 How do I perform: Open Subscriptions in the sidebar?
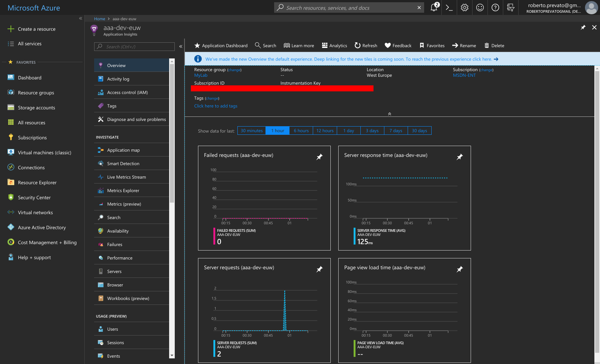[32, 137]
